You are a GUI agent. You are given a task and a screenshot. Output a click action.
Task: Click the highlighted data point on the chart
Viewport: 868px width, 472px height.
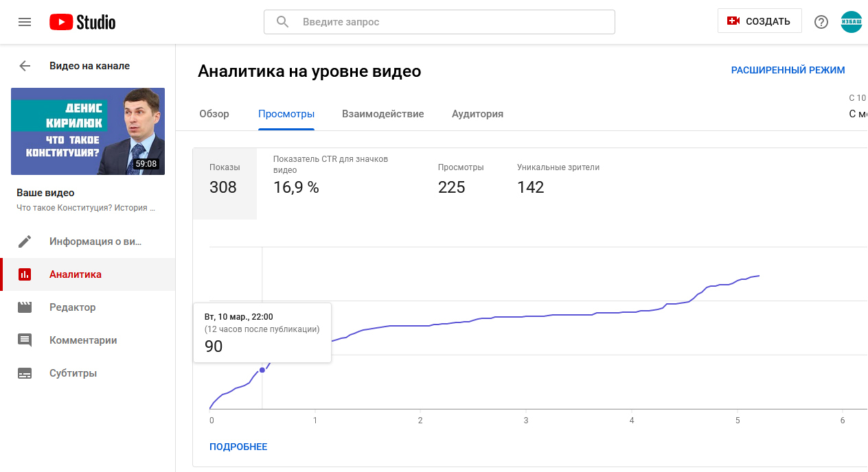click(x=262, y=370)
